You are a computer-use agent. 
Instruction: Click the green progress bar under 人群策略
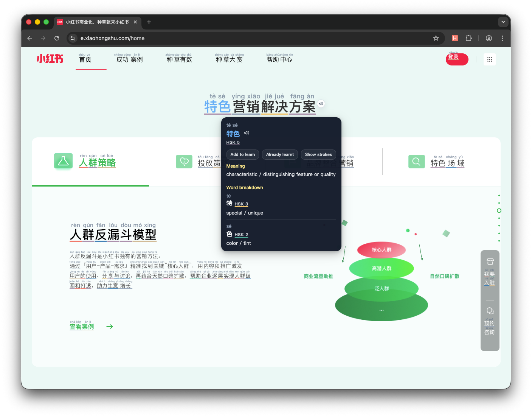pyautogui.click(x=90, y=186)
